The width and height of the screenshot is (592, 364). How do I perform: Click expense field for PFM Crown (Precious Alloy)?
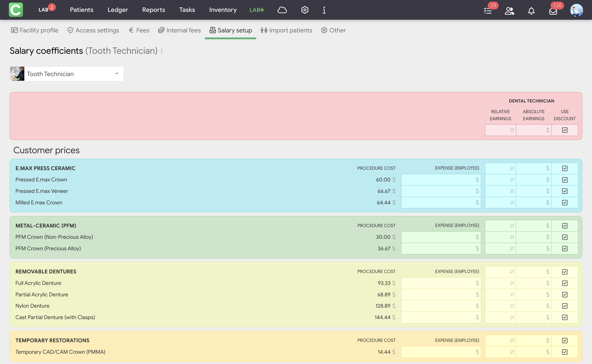coord(441,248)
